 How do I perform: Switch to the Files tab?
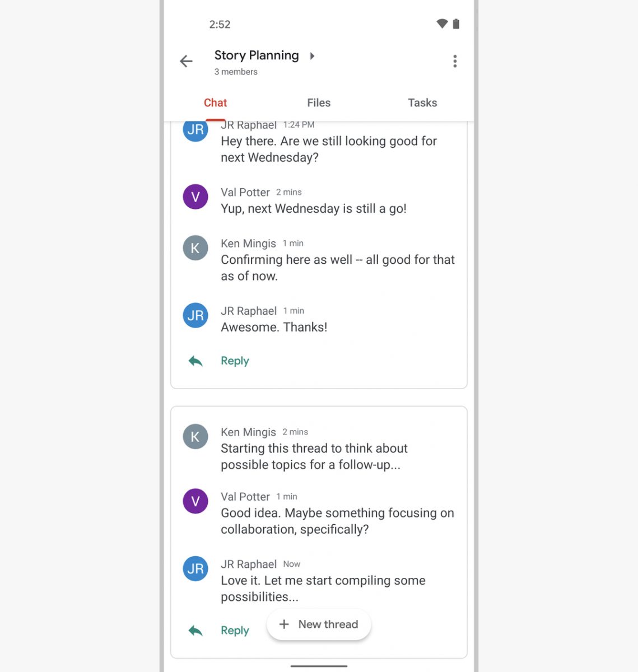(x=319, y=102)
